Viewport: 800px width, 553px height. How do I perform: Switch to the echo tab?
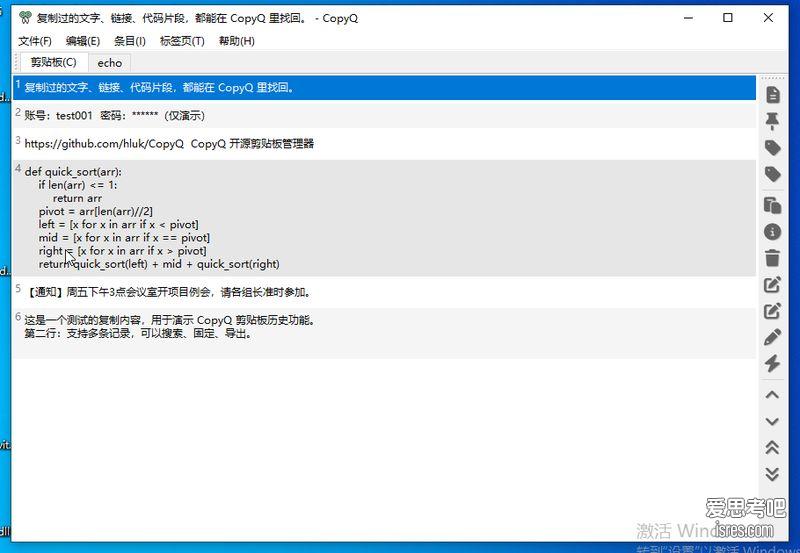pos(110,63)
